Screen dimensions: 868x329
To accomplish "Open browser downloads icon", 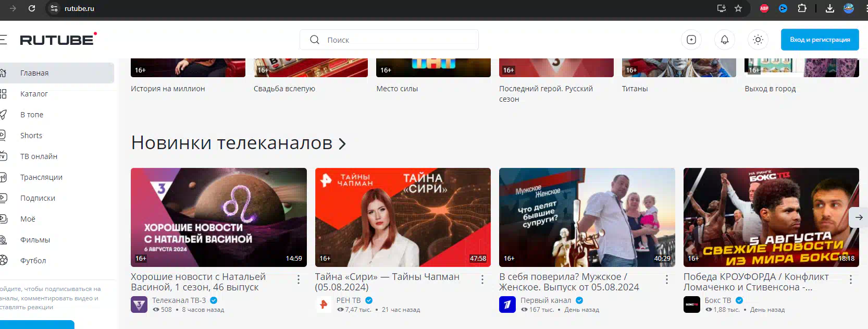I will (x=830, y=8).
